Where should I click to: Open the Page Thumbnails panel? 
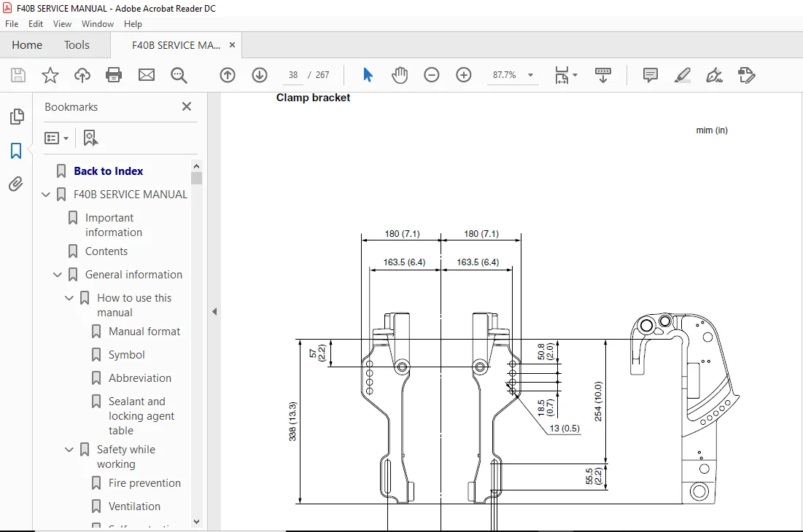tap(16, 117)
